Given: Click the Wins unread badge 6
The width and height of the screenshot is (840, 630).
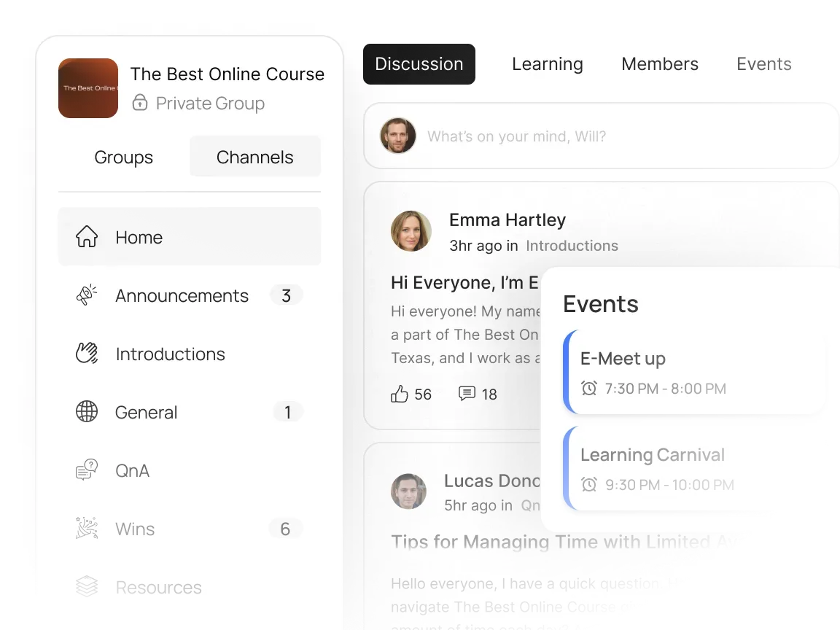Looking at the screenshot, I should click(x=286, y=528).
